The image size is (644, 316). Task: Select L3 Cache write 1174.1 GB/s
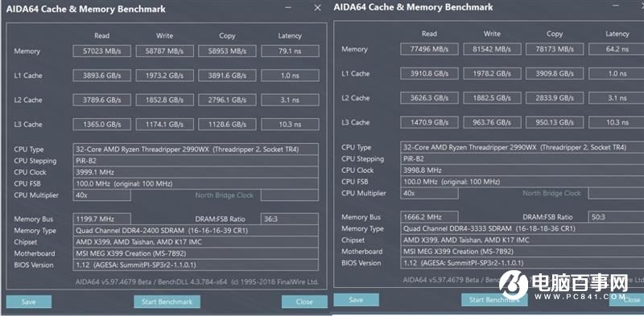[164, 125]
